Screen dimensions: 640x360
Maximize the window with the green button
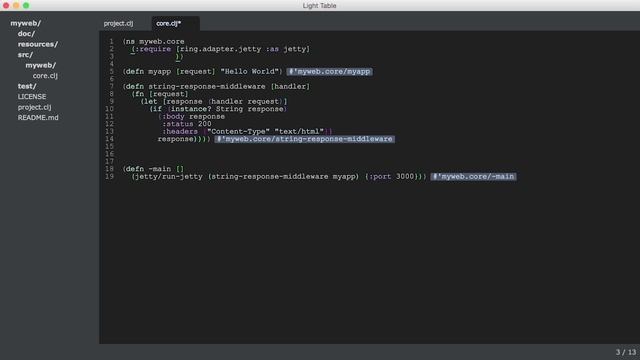(x=26, y=5)
